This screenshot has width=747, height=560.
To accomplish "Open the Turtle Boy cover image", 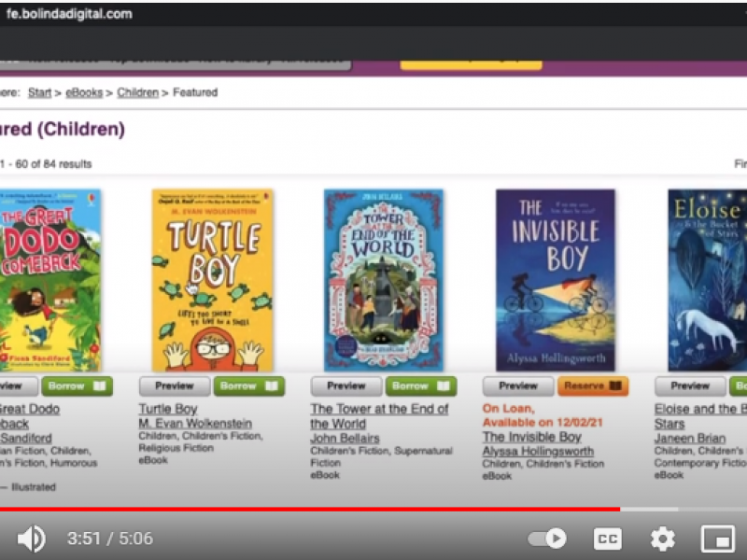I will [213, 280].
